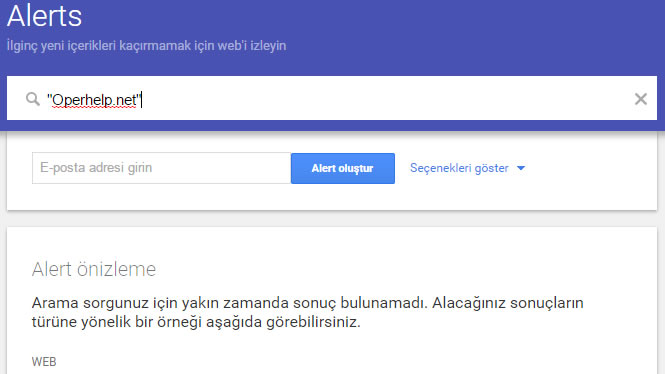Focus the E-posta adresi girin field

coord(161,168)
